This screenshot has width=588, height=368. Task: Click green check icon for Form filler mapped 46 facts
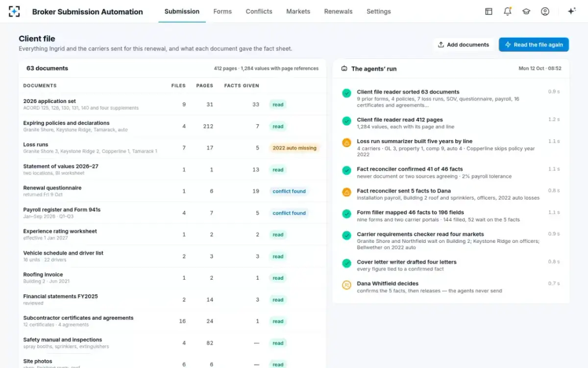coord(346,213)
